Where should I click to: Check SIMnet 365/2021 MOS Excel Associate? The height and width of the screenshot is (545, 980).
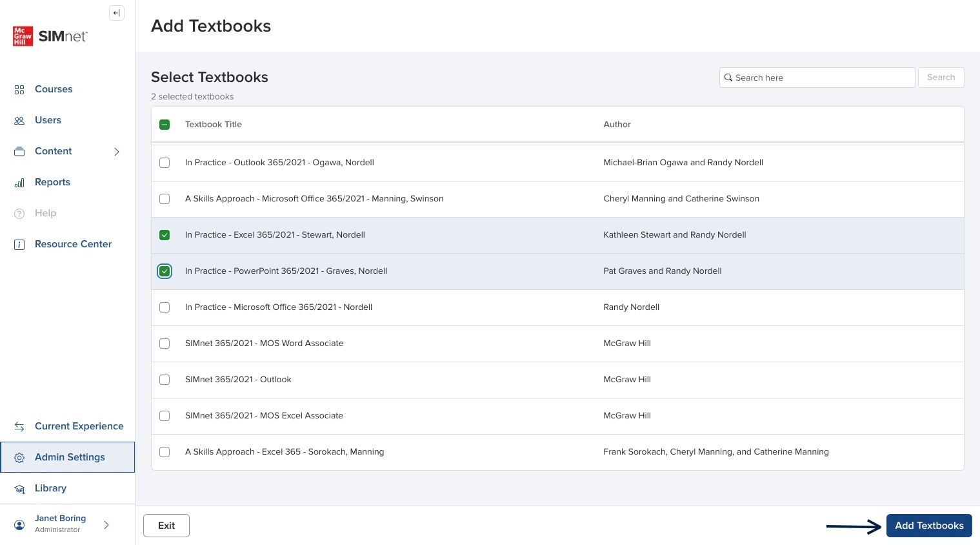(x=165, y=416)
